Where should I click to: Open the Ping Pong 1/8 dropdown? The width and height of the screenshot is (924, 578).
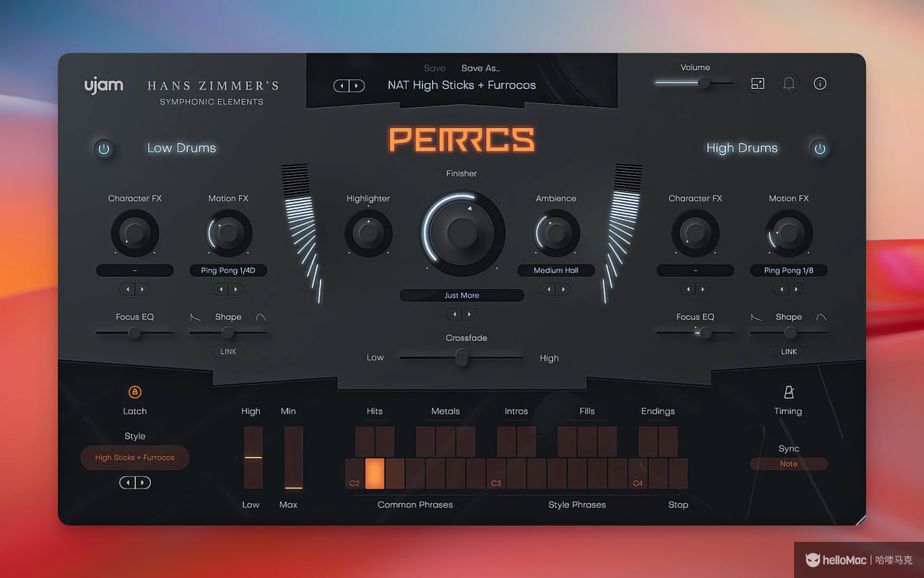789,270
